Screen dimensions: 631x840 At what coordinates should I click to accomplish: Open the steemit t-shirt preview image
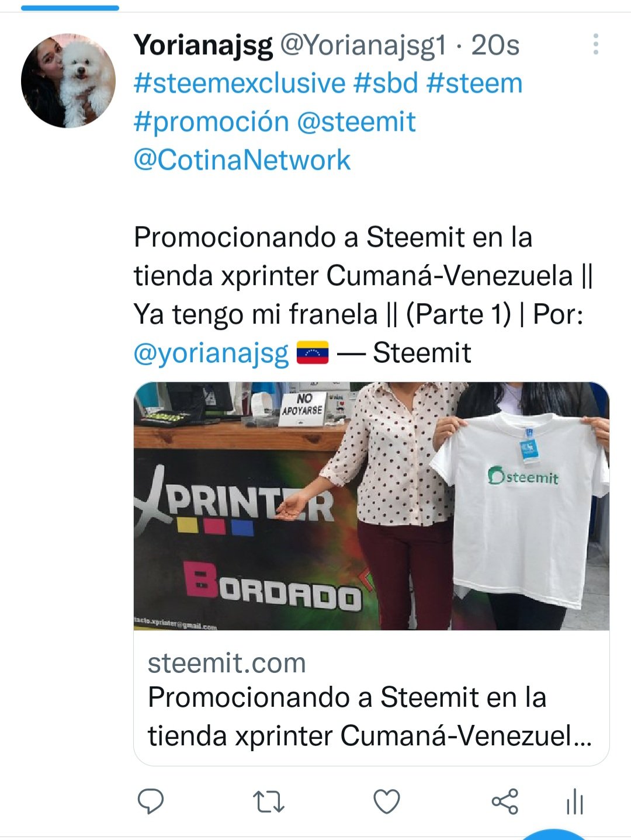pyautogui.click(x=372, y=506)
